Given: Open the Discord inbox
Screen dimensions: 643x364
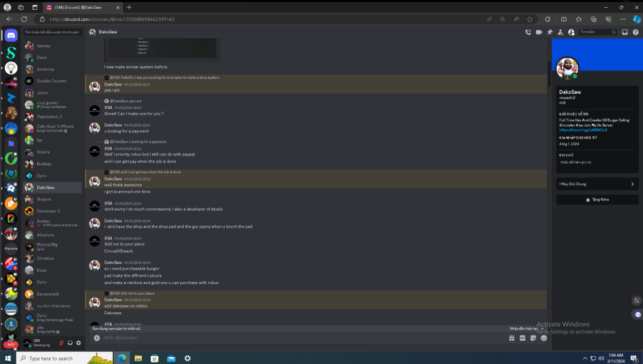Looking at the screenshot, I should (x=625, y=32).
